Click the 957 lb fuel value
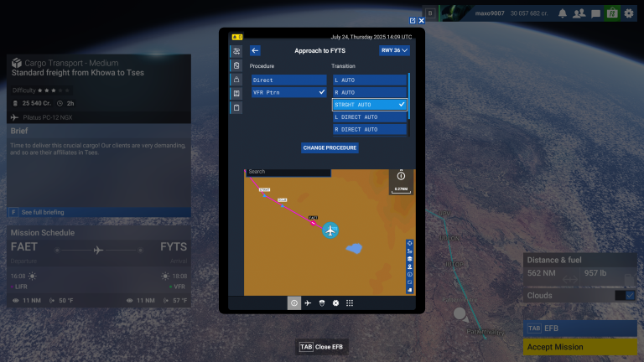The height and width of the screenshot is (362, 644). [595, 273]
